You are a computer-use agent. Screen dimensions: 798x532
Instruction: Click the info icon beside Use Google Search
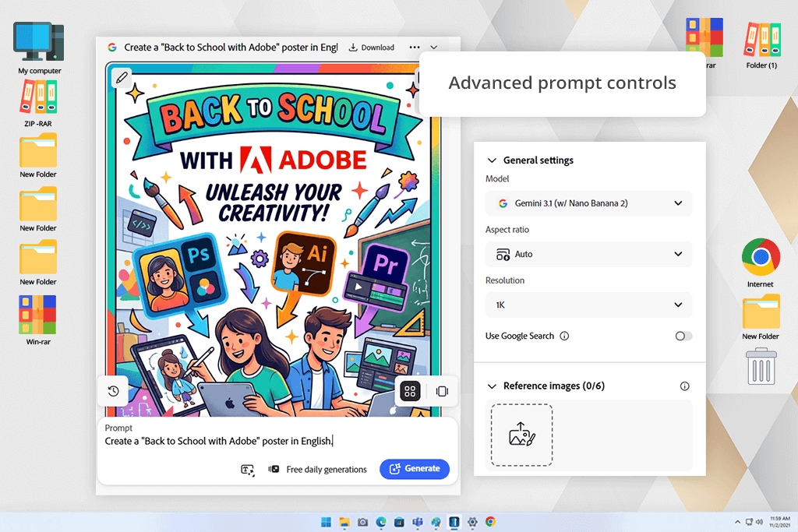(564, 336)
